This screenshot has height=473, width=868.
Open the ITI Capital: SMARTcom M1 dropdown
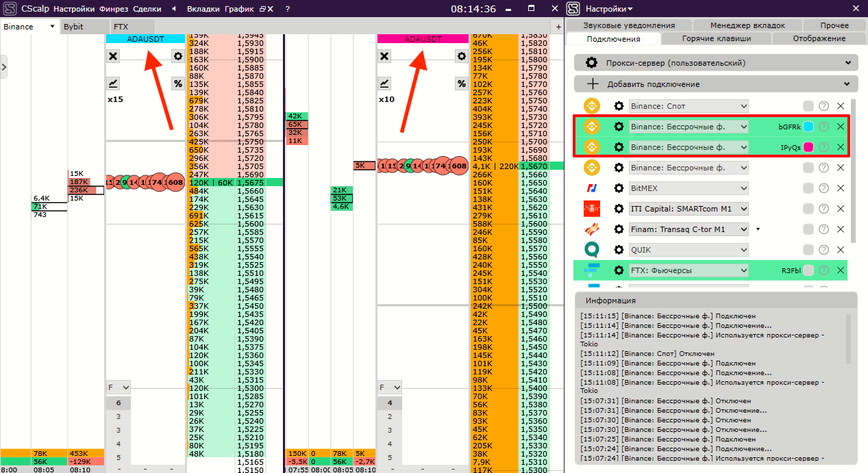click(x=689, y=209)
